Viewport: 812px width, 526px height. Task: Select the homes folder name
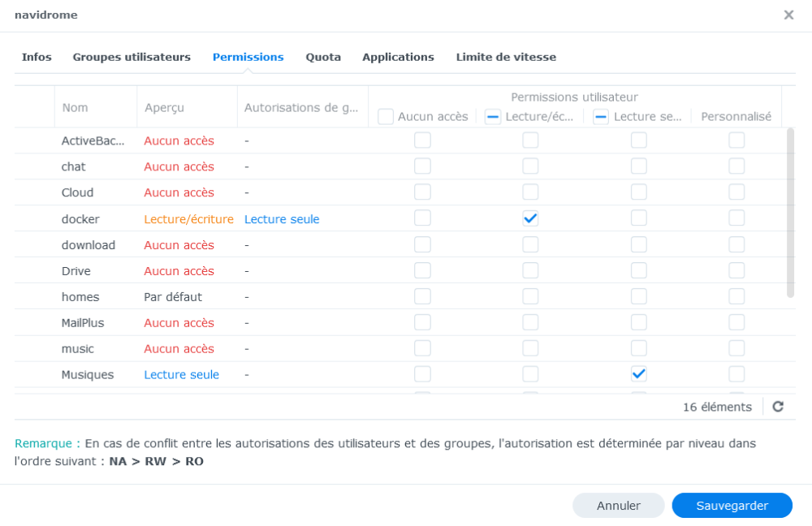click(80, 297)
